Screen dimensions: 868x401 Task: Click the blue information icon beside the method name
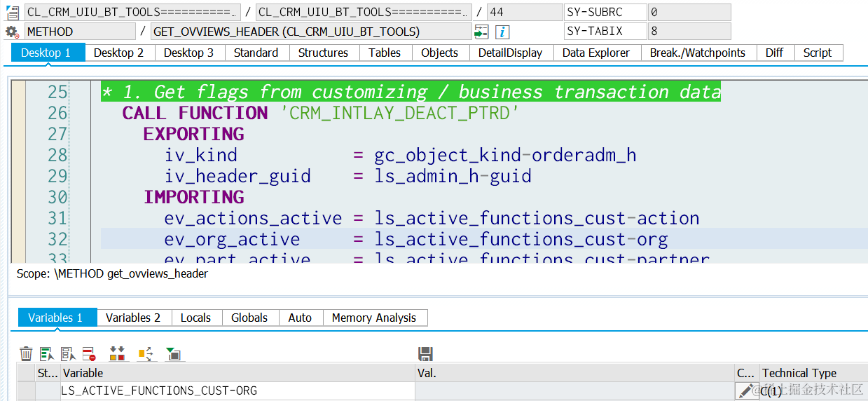tap(502, 32)
